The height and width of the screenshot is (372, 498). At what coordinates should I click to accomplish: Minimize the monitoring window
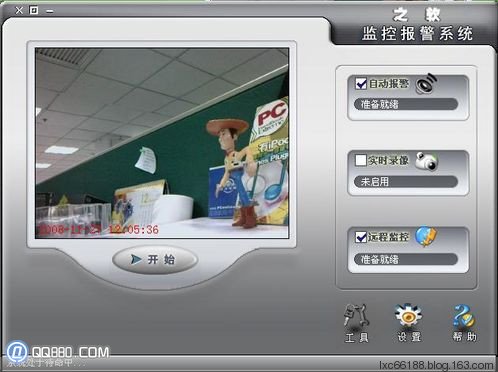click(50, 11)
